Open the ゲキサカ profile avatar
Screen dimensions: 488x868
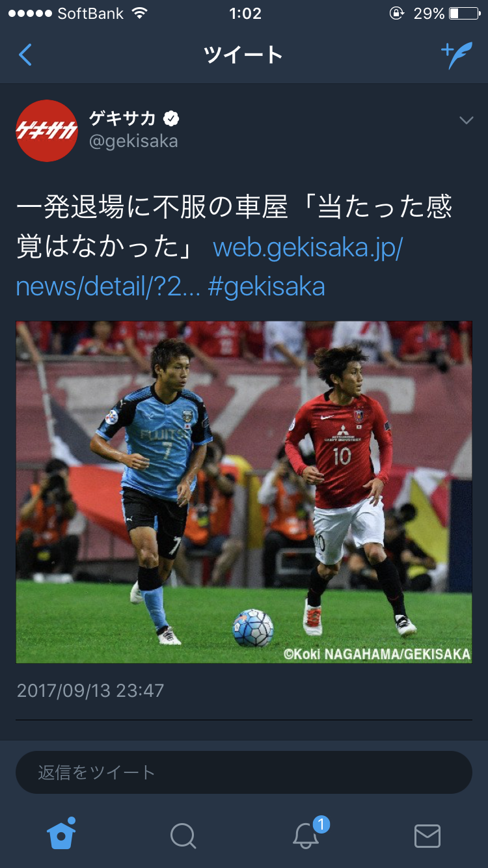point(47,130)
